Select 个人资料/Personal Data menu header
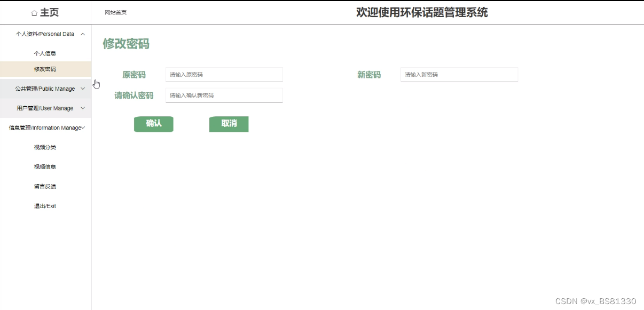644x310 pixels. [x=45, y=34]
